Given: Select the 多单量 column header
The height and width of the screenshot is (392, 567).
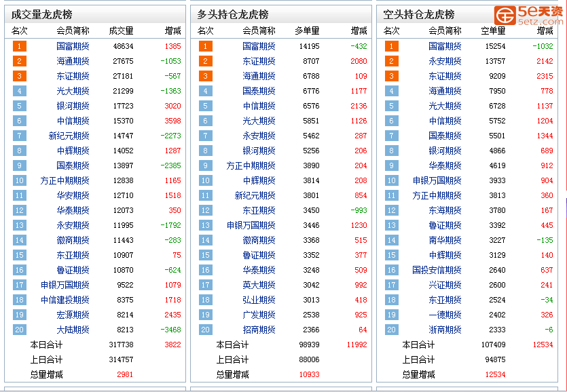Looking at the screenshot, I should click(x=307, y=31).
